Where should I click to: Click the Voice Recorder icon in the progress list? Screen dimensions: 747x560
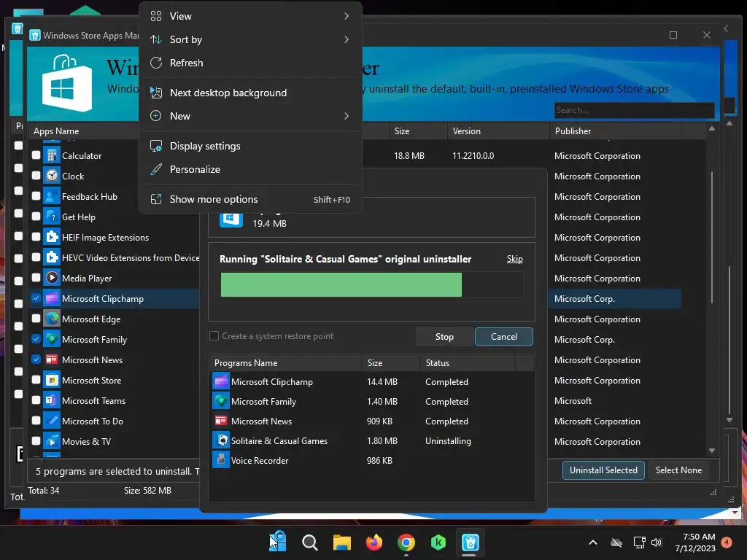pyautogui.click(x=220, y=461)
